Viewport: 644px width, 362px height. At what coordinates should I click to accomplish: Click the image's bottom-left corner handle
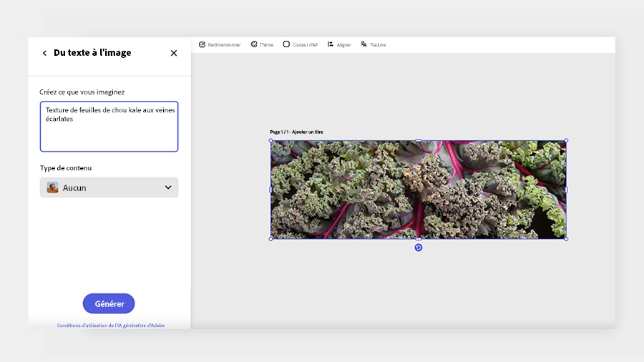click(x=270, y=239)
